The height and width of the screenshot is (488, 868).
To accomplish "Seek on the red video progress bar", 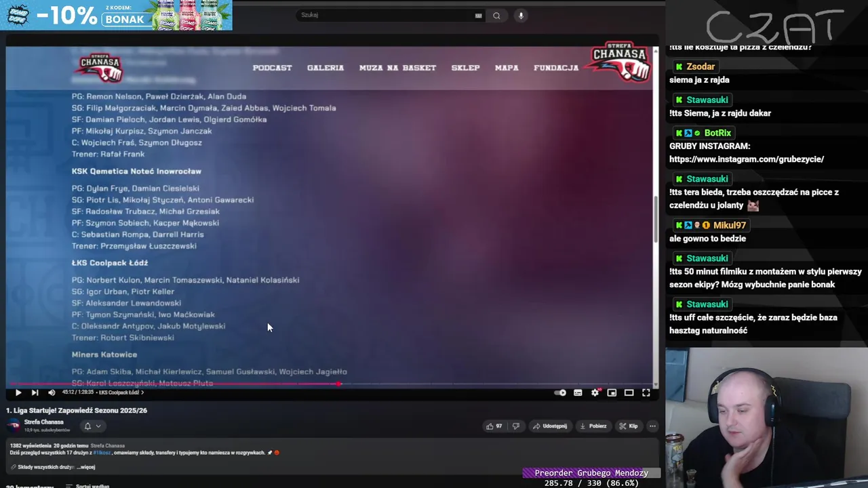I will 332,384.
